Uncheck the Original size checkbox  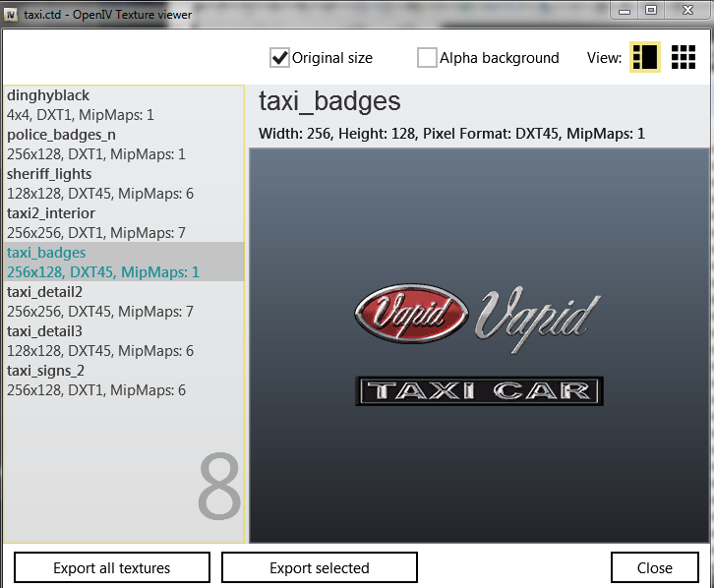pos(279,58)
